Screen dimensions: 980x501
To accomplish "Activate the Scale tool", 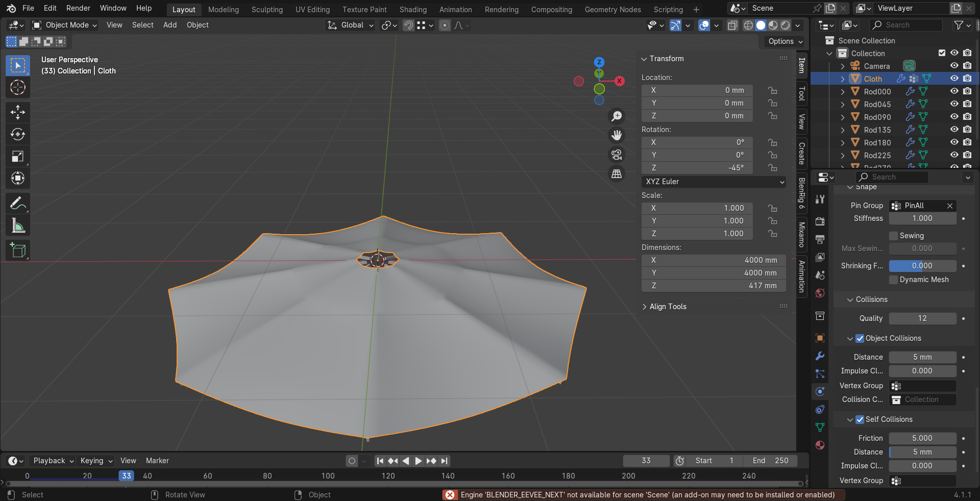I will [18, 156].
